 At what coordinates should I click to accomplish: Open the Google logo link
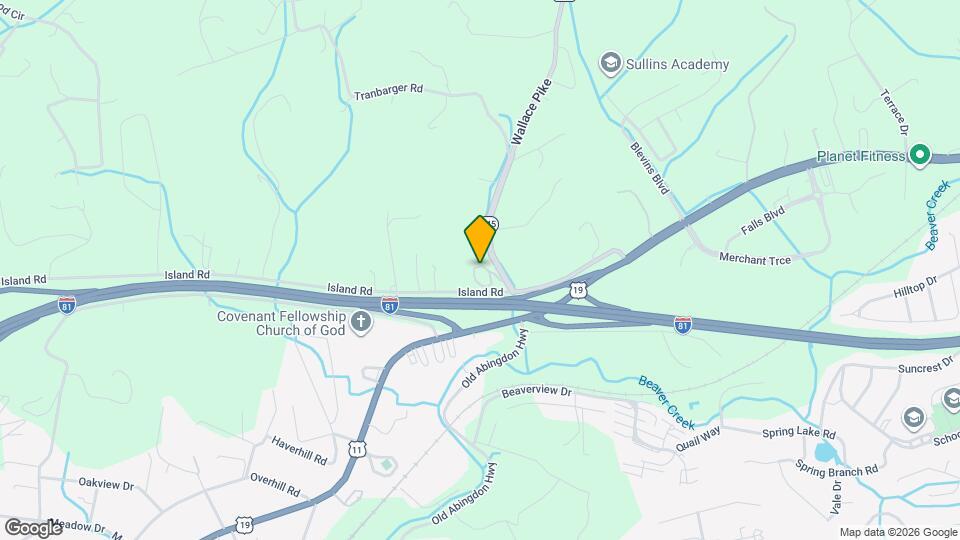click(34, 527)
